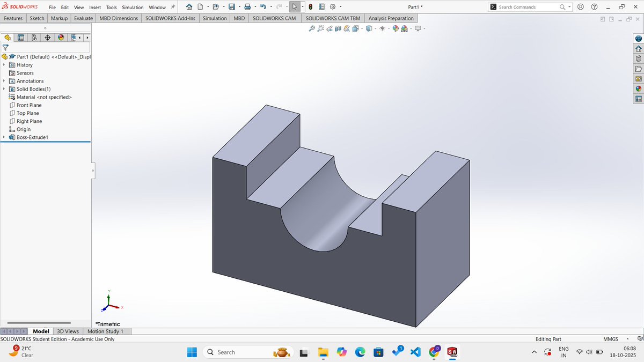
Task: Switch to the Evaluate tab
Action: click(x=83, y=18)
